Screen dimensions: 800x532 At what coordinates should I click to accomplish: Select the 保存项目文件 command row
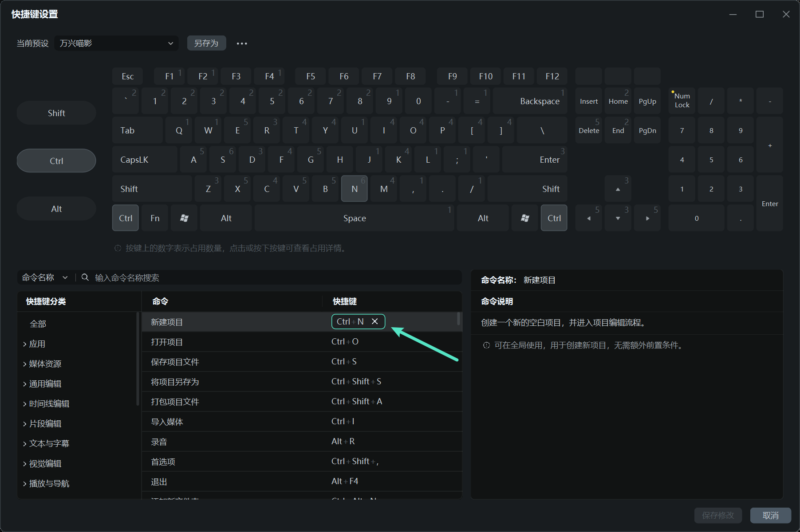(302, 362)
